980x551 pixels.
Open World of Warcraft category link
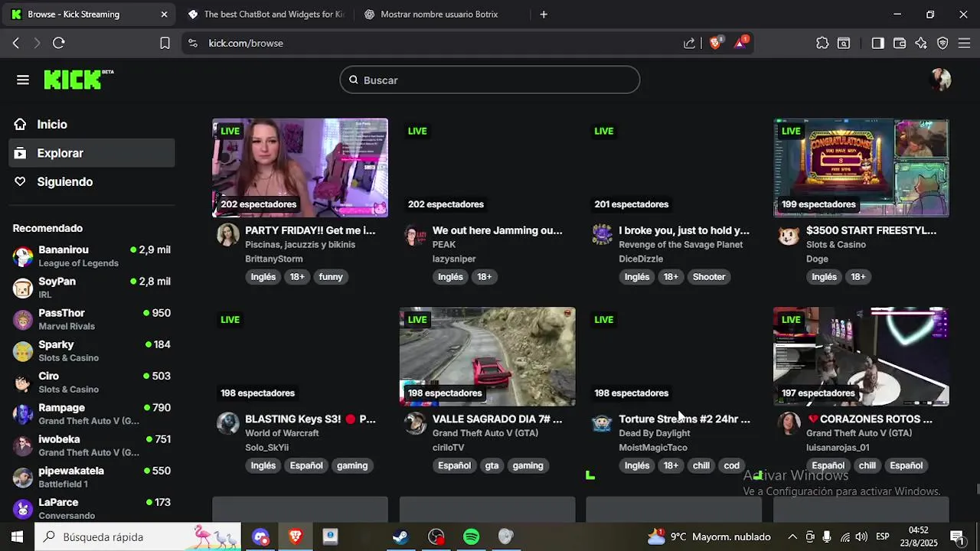click(x=282, y=433)
